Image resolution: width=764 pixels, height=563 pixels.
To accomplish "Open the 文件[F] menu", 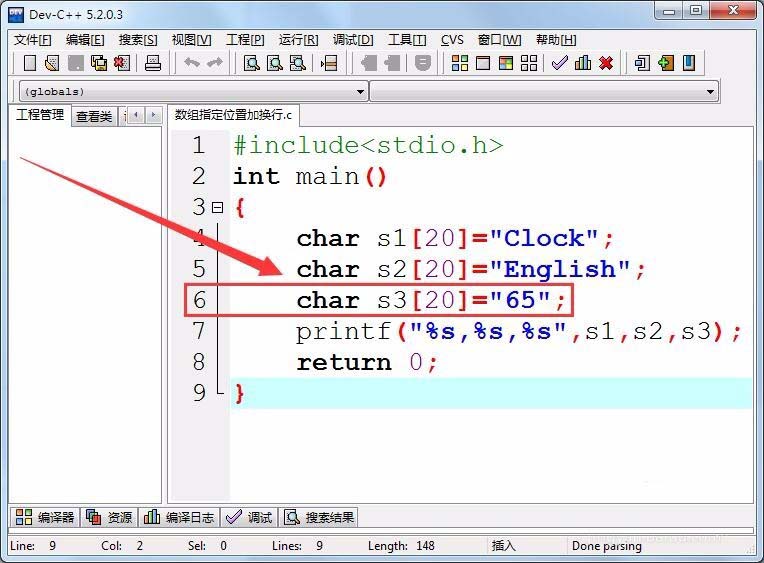I will tap(32, 40).
